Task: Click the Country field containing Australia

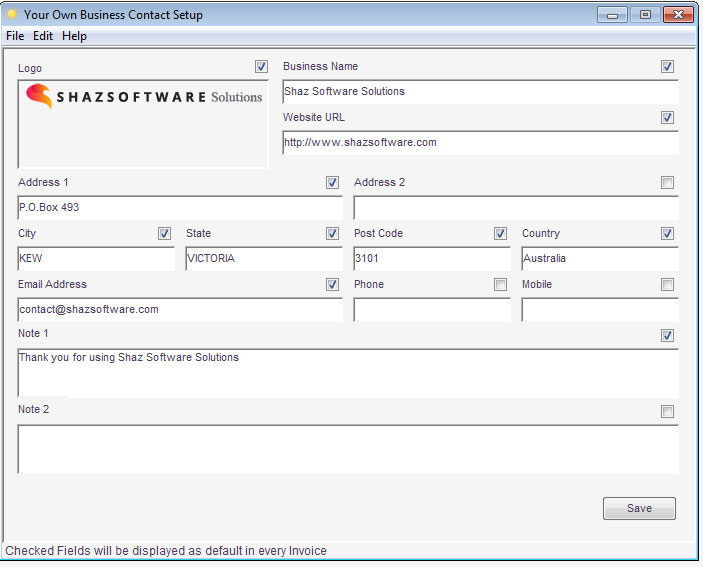Action: tap(599, 259)
